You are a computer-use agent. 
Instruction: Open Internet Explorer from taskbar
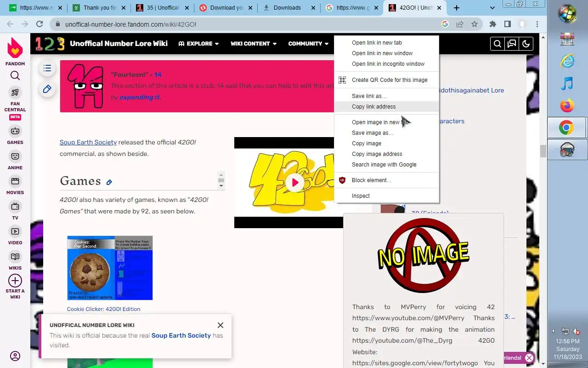(x=567, y=61)
